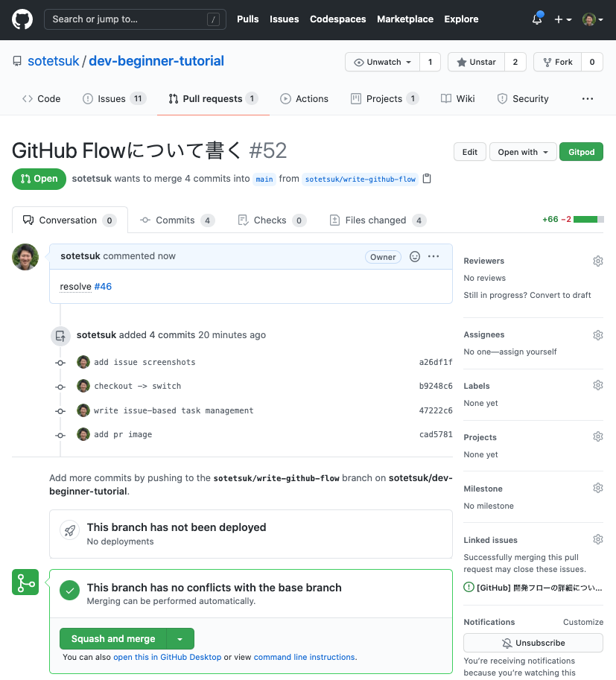Click Customize notifications link
Image resolution: width=616 pixels, height=680 pixels.
(x=583, y=623)
